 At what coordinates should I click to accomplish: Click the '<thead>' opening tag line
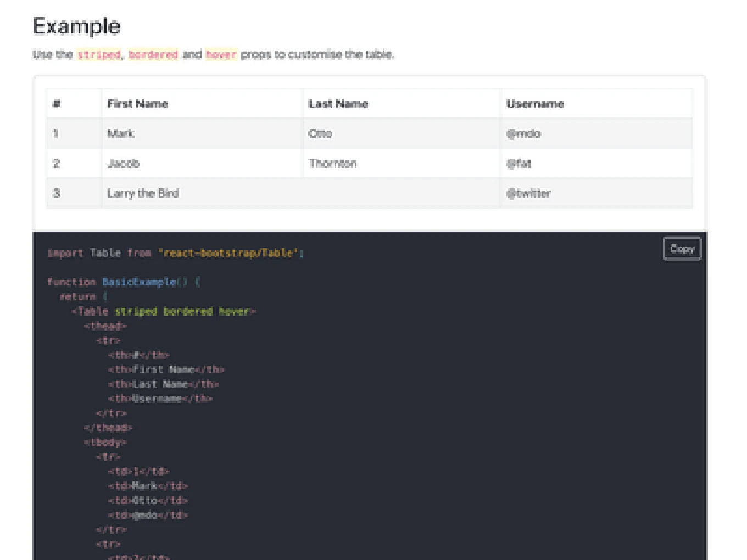(x=105, y=326)
